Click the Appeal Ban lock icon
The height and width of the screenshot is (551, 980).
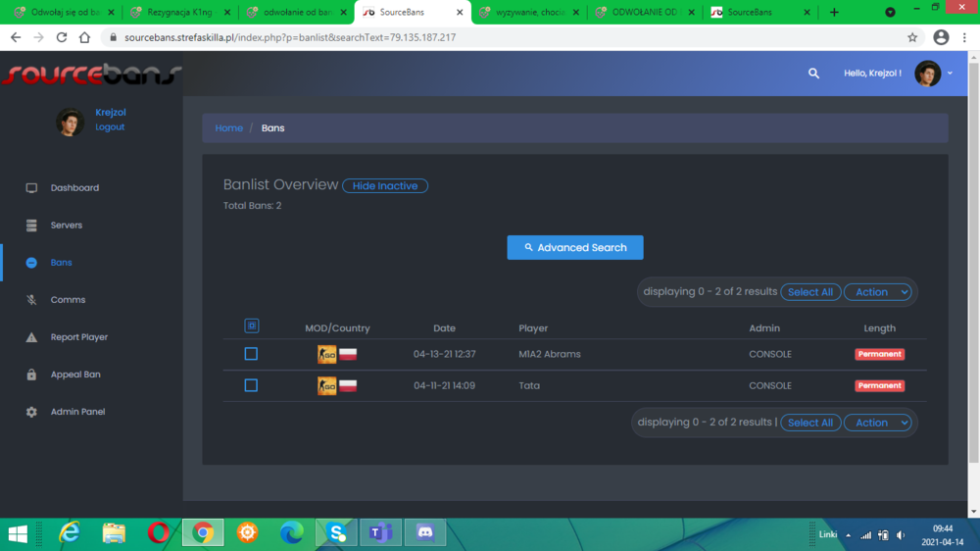point(31,375)
